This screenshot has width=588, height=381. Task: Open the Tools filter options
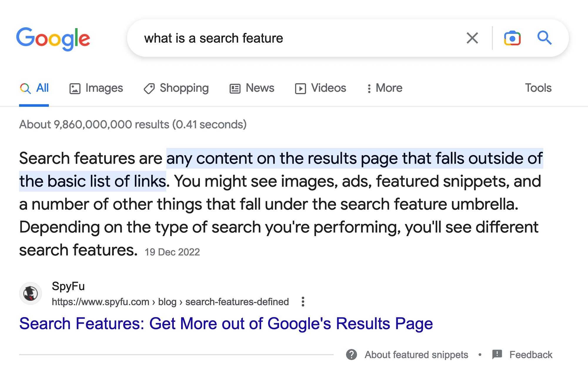coord(538,88)
